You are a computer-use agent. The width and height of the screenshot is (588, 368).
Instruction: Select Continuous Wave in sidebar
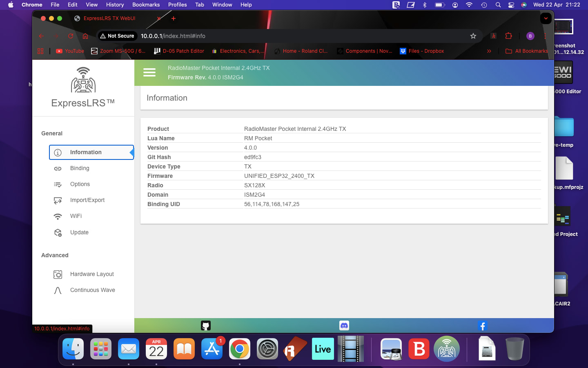pos(93,290)
